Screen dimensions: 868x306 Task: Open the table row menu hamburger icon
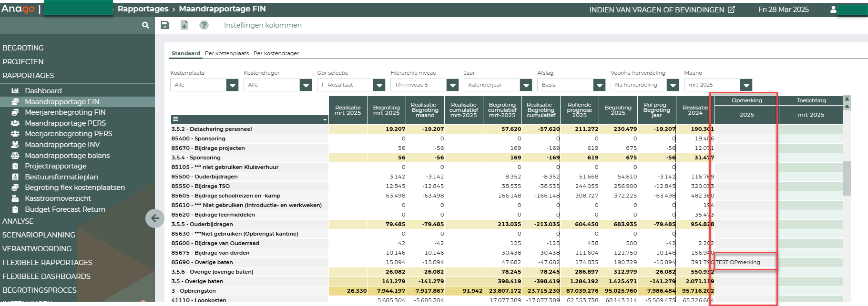coord(175,119)
